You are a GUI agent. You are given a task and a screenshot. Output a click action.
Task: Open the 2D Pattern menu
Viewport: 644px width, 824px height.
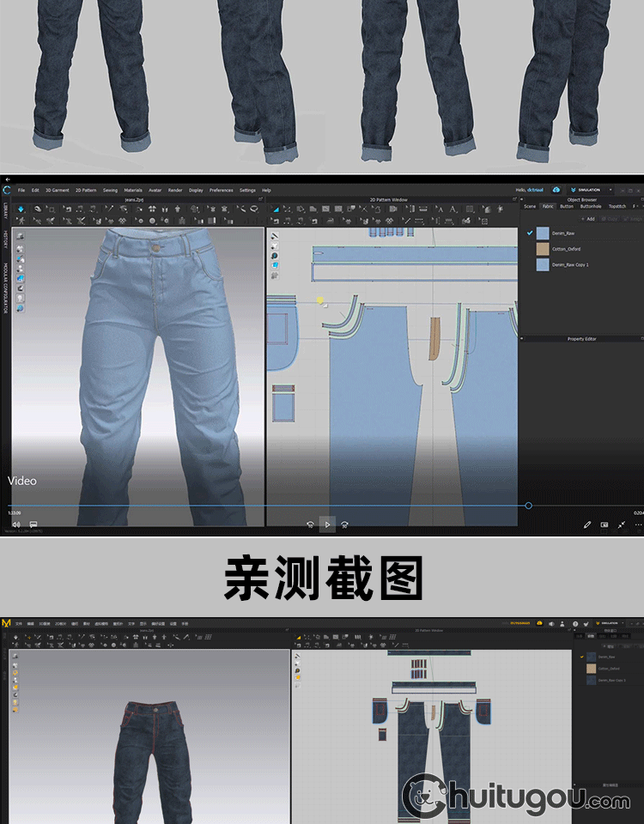click(86, 191)
